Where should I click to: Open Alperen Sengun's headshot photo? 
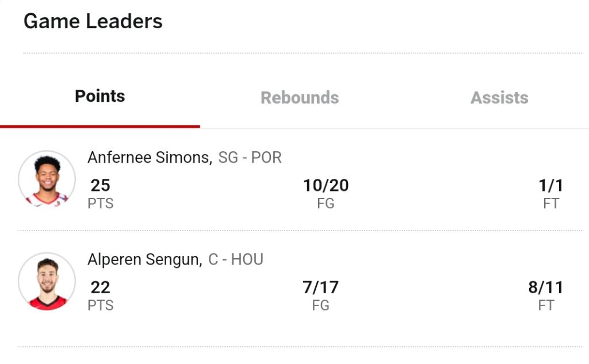pos(47,281)
